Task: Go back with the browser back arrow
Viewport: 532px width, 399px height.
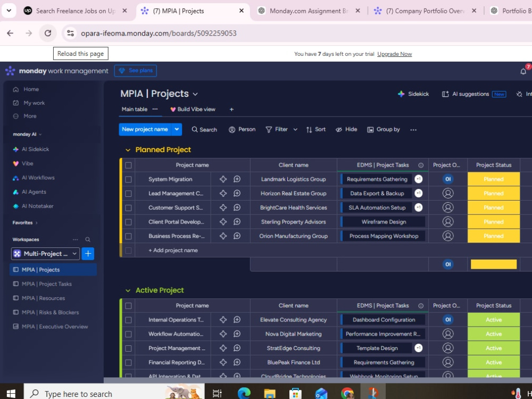Action: pyautogui.click(x=10, y=33)
